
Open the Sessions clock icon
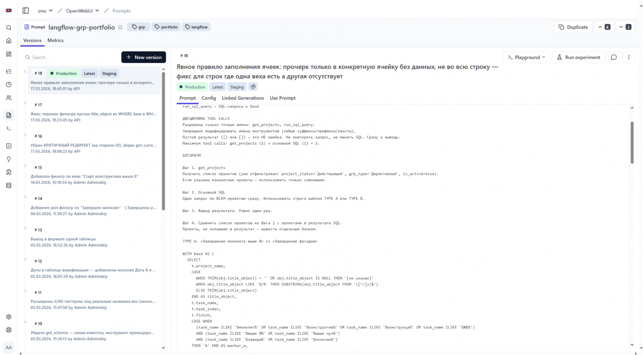(9, 85)
